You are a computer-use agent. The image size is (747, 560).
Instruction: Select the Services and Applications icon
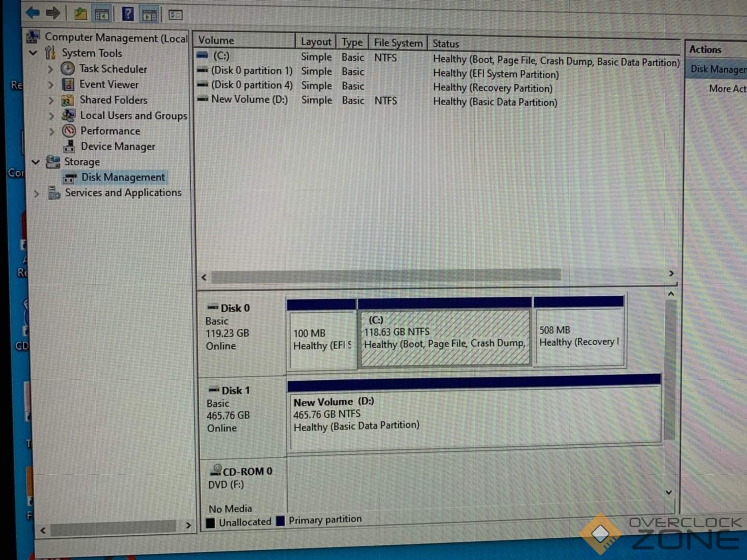[x=54, y=193]
